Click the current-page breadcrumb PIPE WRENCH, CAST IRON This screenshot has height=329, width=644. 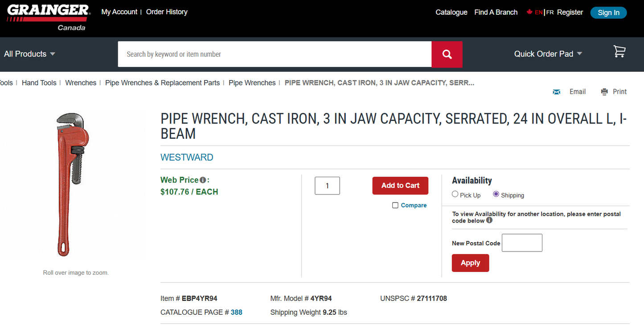click(379, 83)
